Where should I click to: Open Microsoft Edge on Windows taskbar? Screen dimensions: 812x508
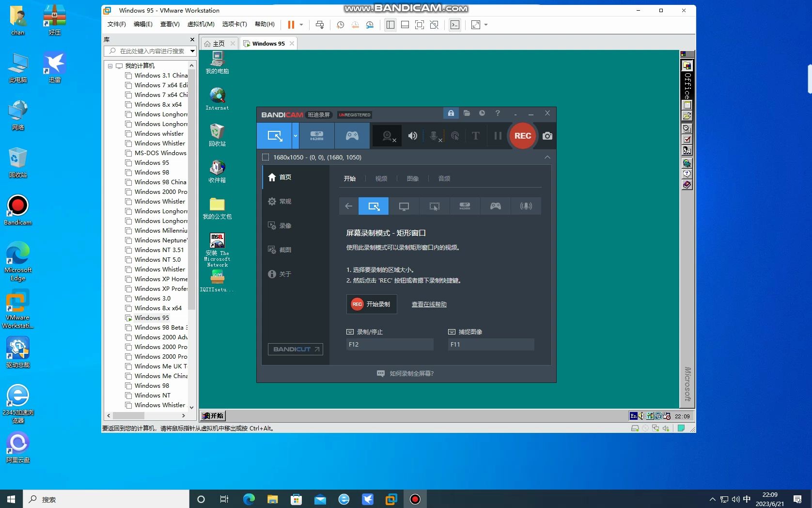click(x=249, y=499)
